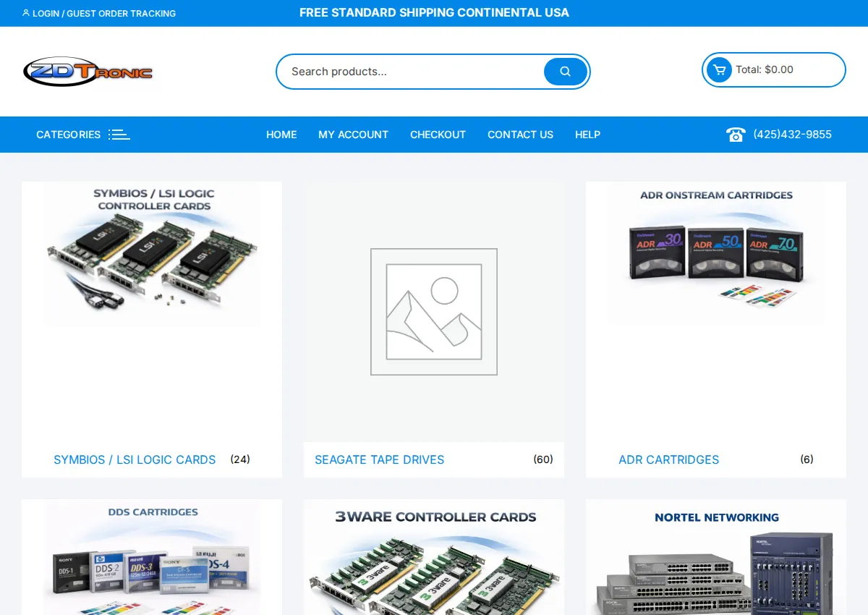
Task: Click the cart Total: $0.00 button
Action: (774, 70)
